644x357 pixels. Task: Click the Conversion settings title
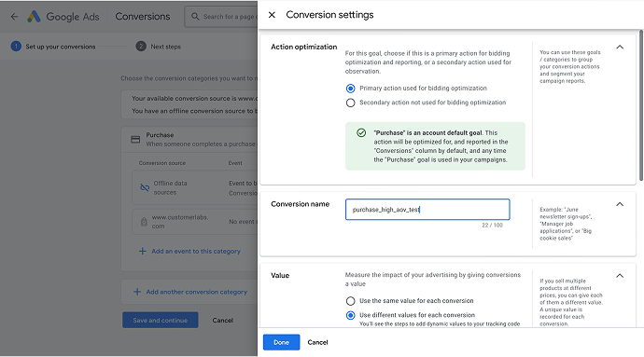[x=329, y=15]
